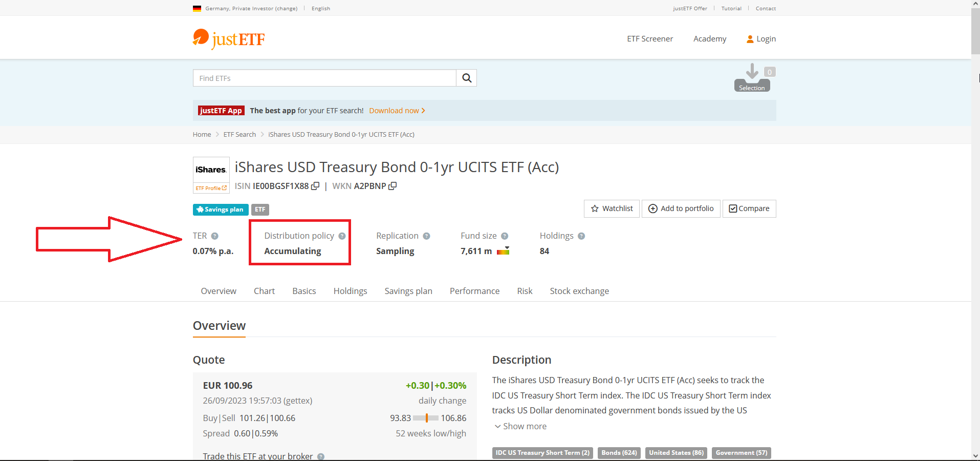Screen dimensions: 980x461
Task: Switch to the Basics tab
Action: coord(304,291)
